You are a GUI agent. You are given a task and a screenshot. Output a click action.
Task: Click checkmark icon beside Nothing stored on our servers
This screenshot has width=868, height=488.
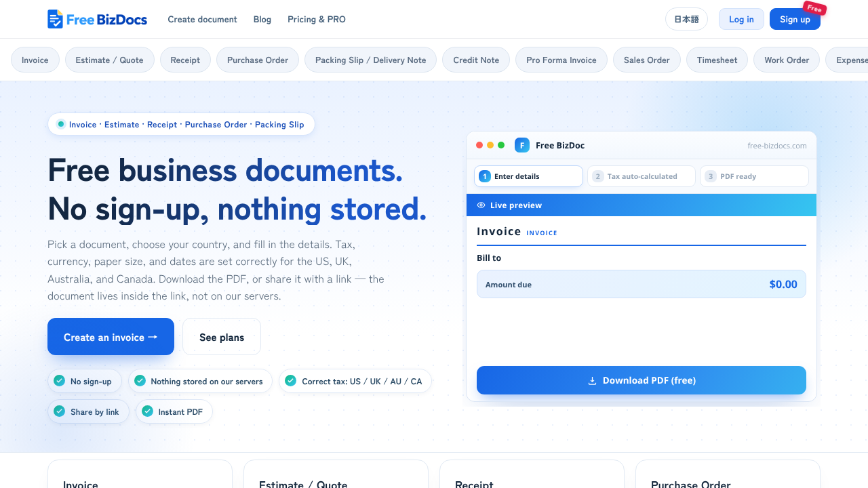click(x=140, y=381)
